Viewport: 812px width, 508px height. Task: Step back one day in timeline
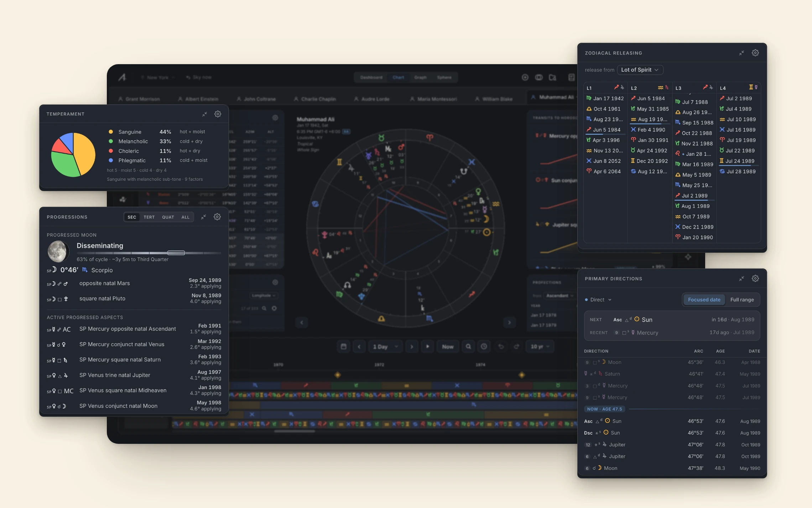[x=359, y=347]
